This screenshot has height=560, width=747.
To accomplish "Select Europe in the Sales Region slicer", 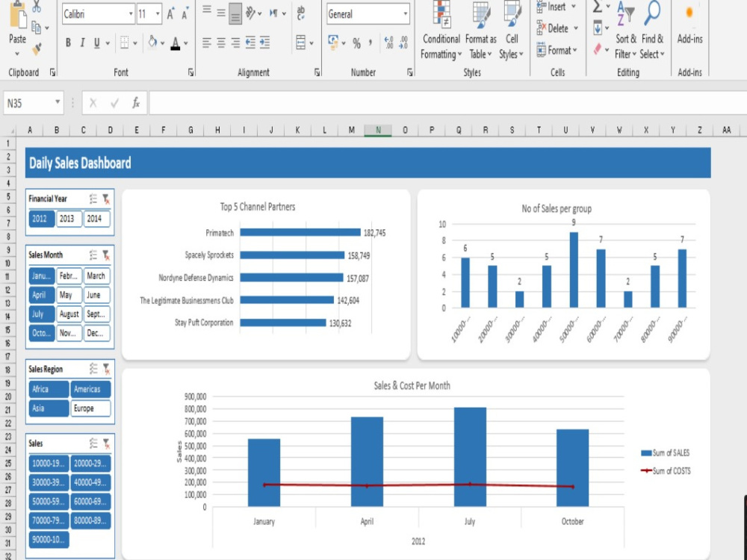I will coord(90,408).
